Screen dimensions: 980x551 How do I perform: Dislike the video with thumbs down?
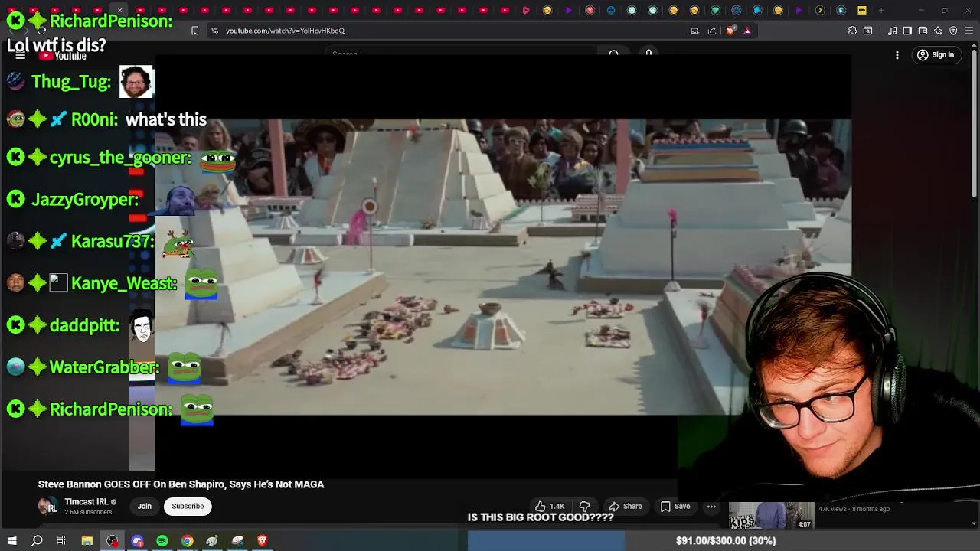[584, 506]
